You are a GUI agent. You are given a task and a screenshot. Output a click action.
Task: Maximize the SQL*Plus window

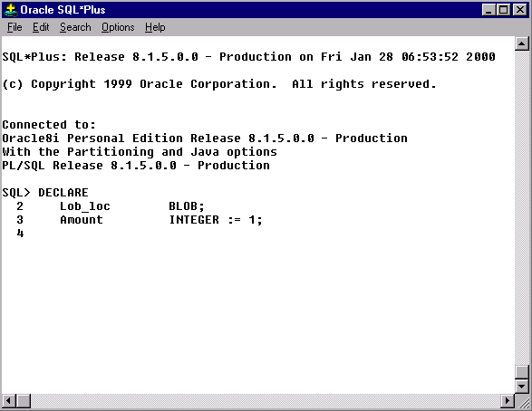tap(504, 10)
